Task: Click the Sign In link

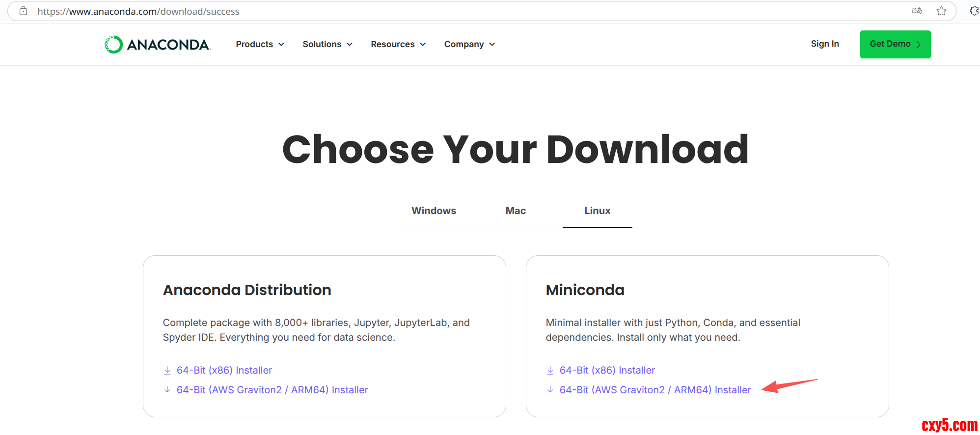Action: click(825, 44)
